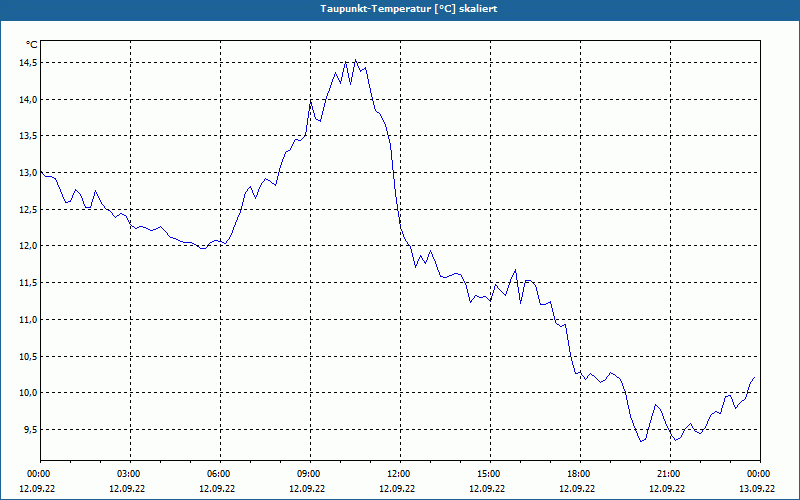Pick the '12,5' y-axis tick label

pos(28,209)
